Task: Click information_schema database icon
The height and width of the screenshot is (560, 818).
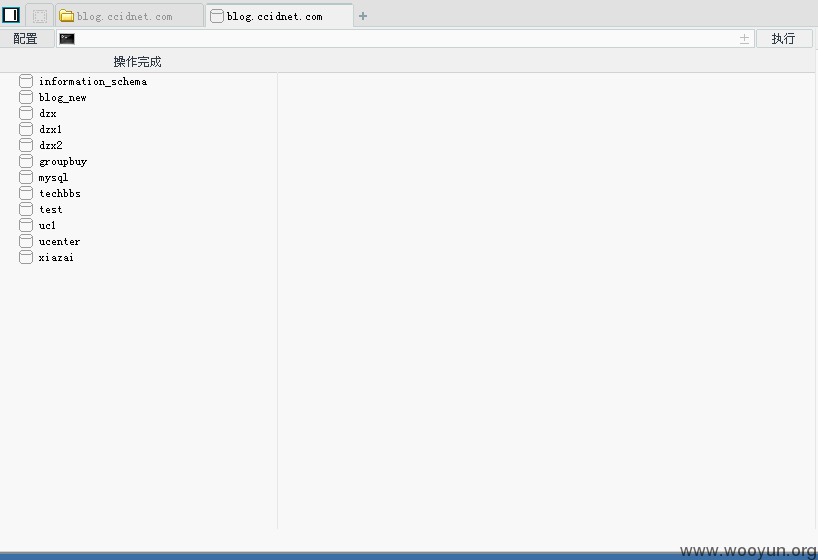Action: (26, 81)
